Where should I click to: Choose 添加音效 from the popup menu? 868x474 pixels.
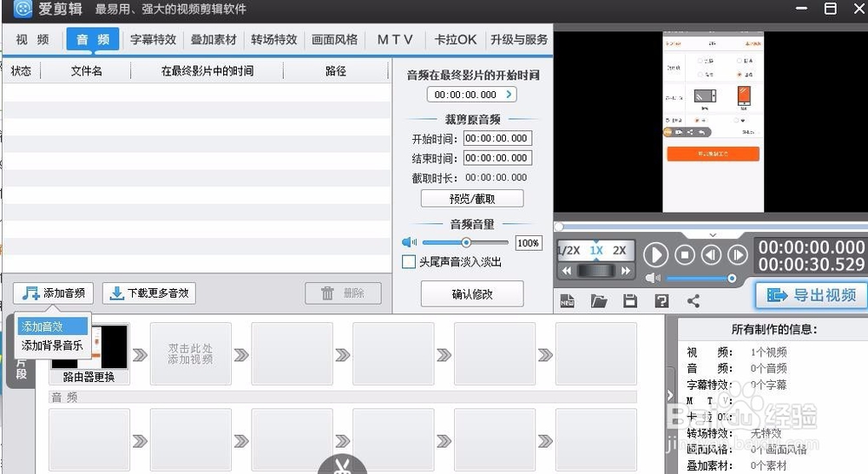53,326
